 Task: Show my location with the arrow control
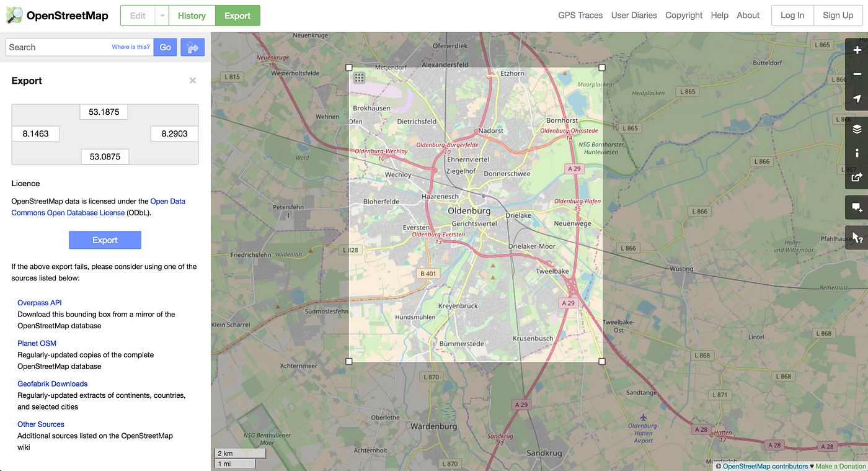click(x=857, y=99)
